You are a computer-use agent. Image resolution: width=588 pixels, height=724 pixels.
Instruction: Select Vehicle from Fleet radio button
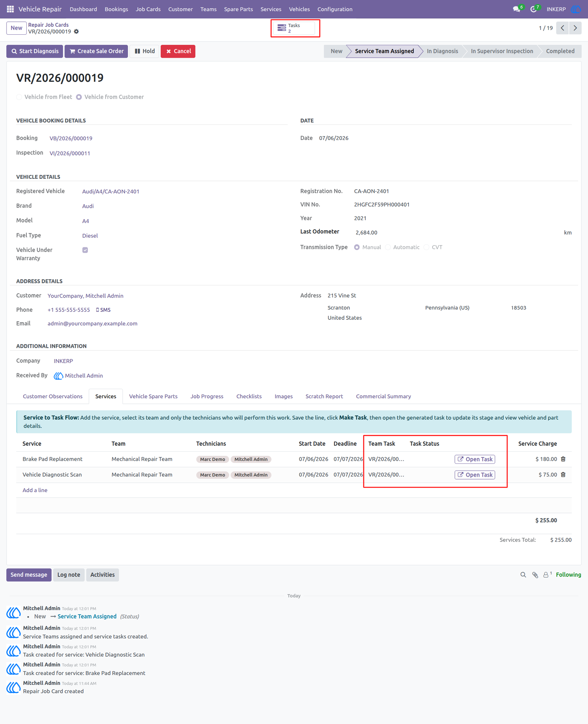pyautogui.click(x=19, y=97)
